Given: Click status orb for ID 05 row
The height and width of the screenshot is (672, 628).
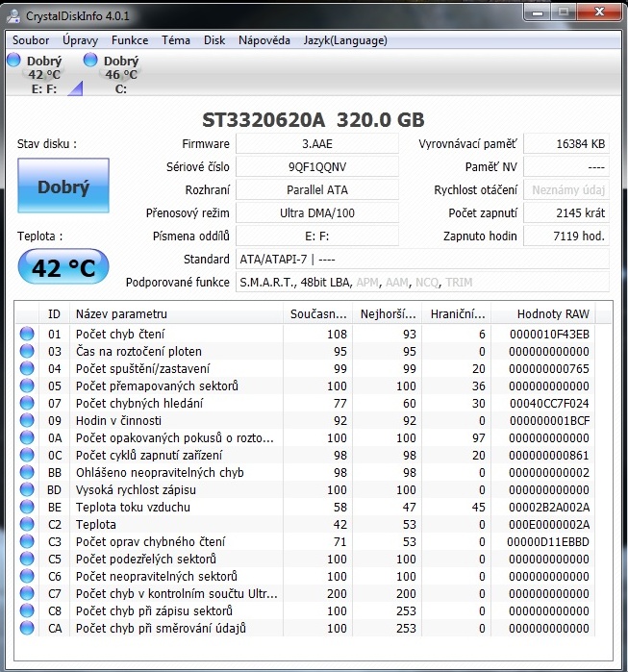Looking at the screenshot, I should coord(27,386).
